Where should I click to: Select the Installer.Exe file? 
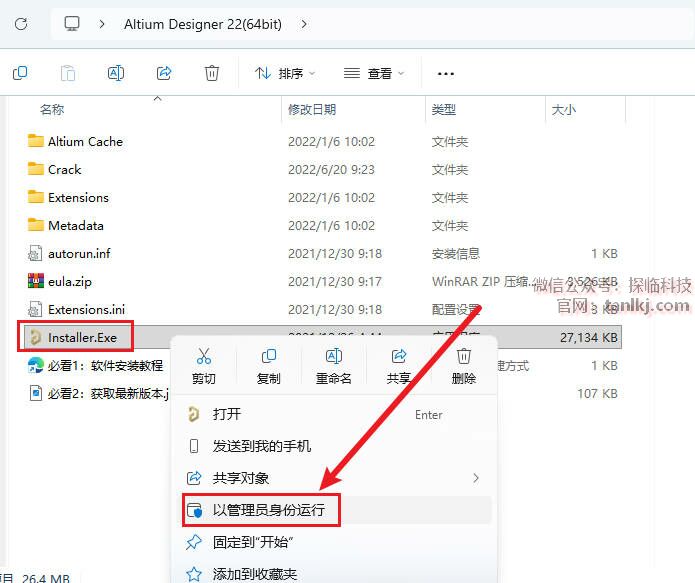(x=82, y=337)
